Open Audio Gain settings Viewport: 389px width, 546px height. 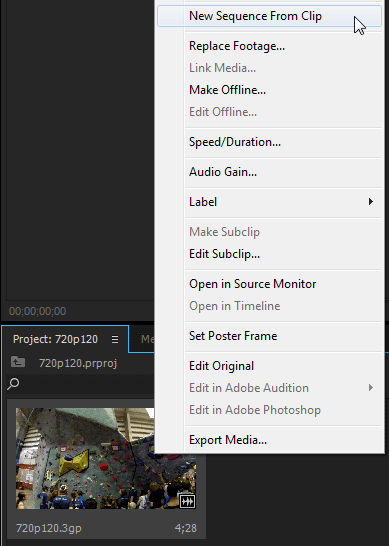pyautogui.click(x=223, y=172)
